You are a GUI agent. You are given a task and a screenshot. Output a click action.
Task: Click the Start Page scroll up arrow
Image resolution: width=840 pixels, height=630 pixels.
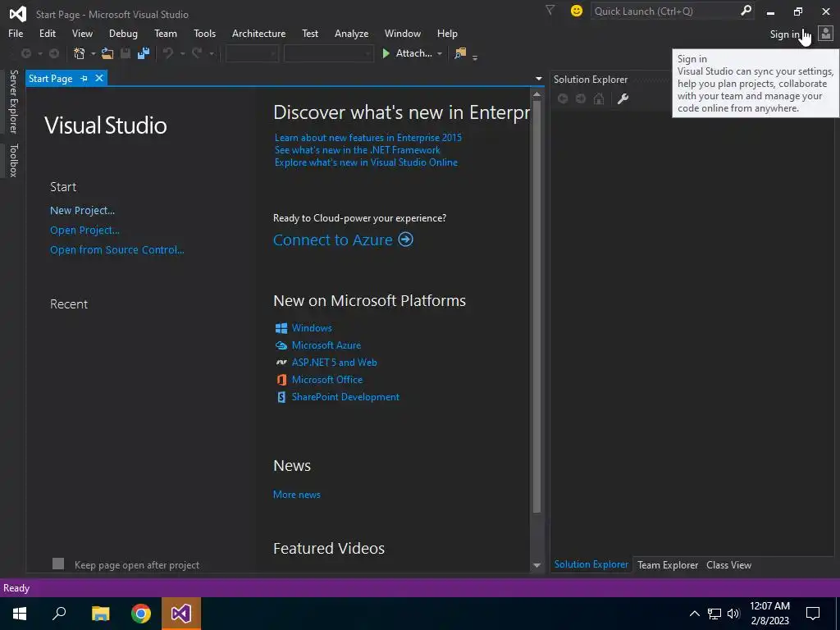pyautogui.click(x=536, y=94)
